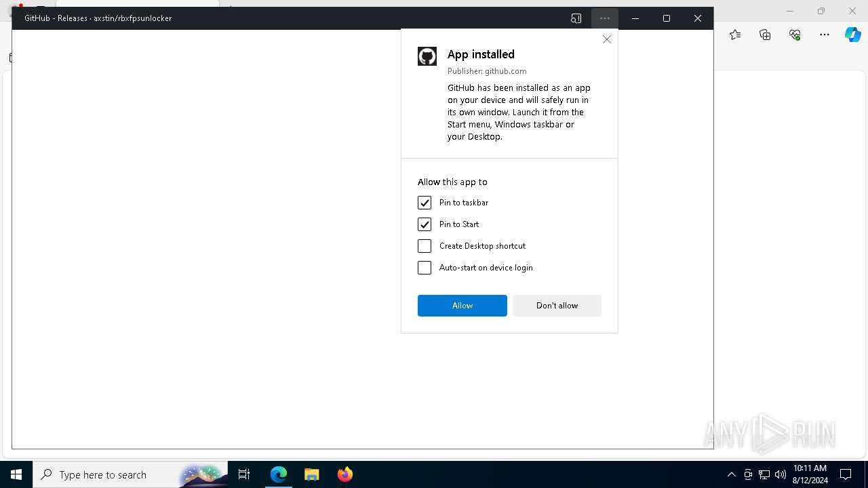868x488 pixels.
Task: Restore down the Edge browser window behind
Action: 821,11
